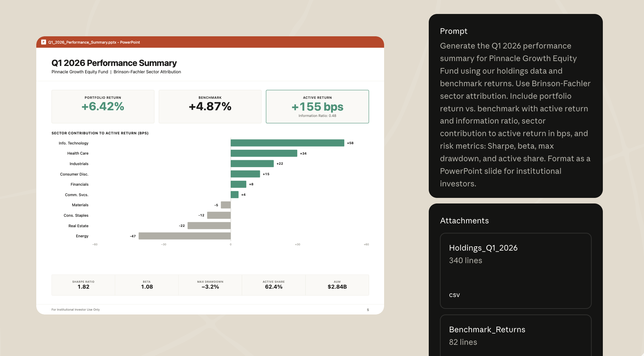Click the Info. Technology +58 bar
Screen dimensions: 644x356
click(287, 143)
